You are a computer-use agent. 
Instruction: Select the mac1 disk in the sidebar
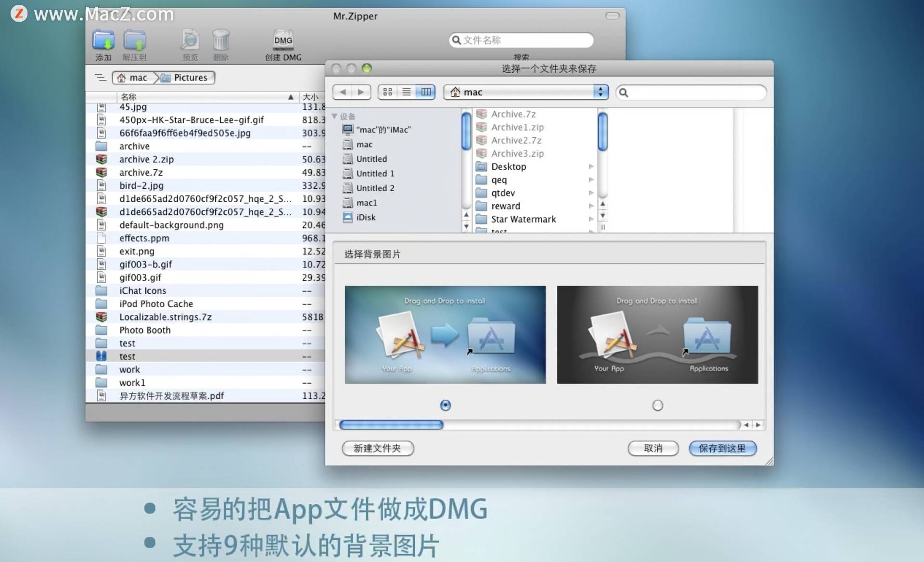tap(360, 203)
